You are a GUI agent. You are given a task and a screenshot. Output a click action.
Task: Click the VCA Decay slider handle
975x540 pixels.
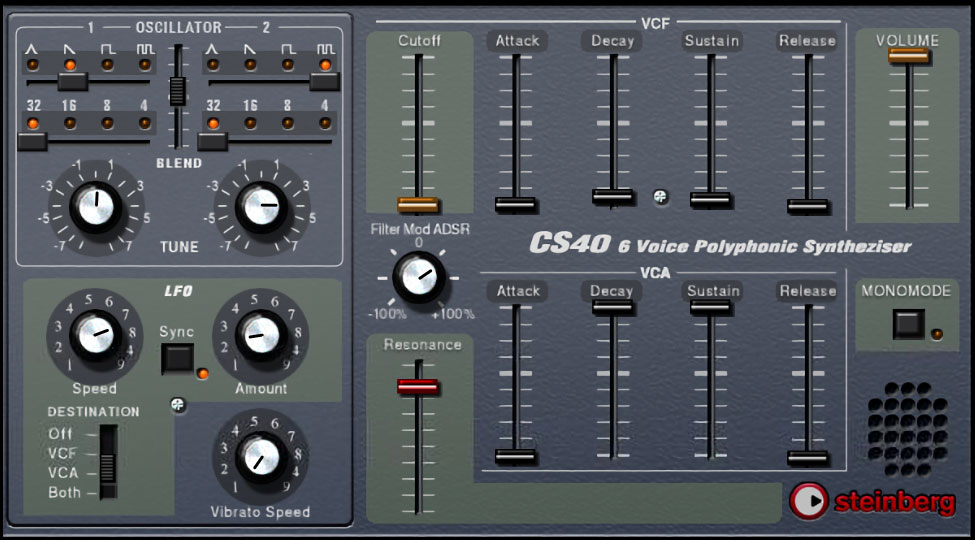612,307
